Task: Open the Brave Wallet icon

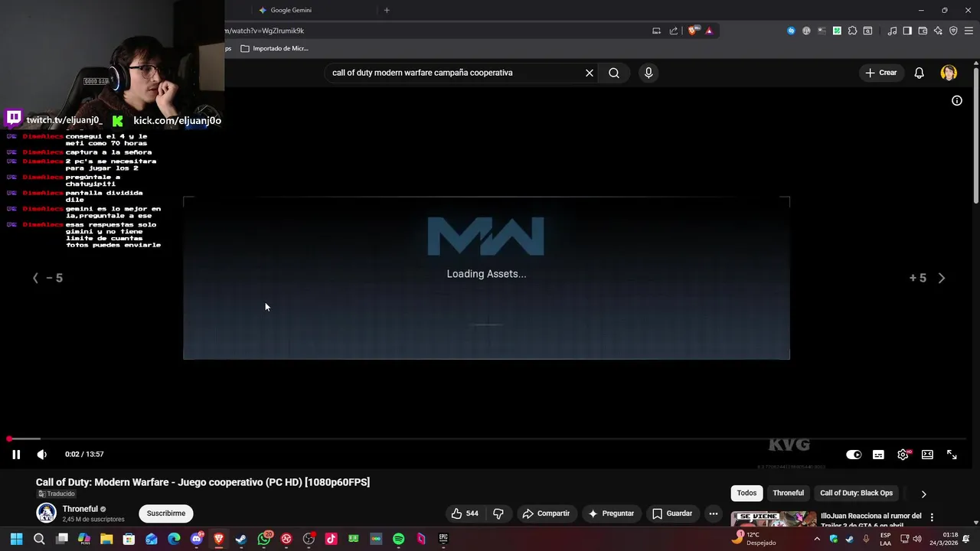Action: tap(923, 31)
